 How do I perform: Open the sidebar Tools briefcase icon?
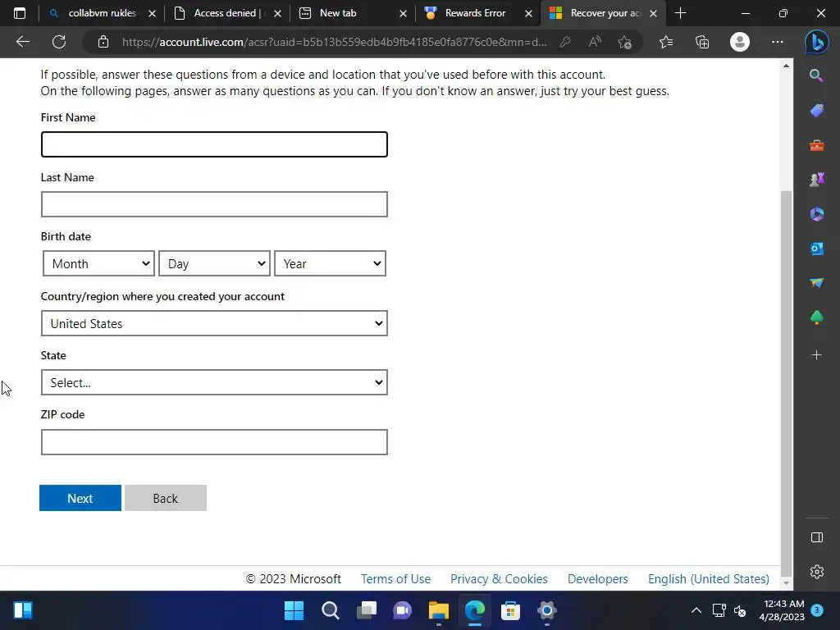(x=816, y=145)
